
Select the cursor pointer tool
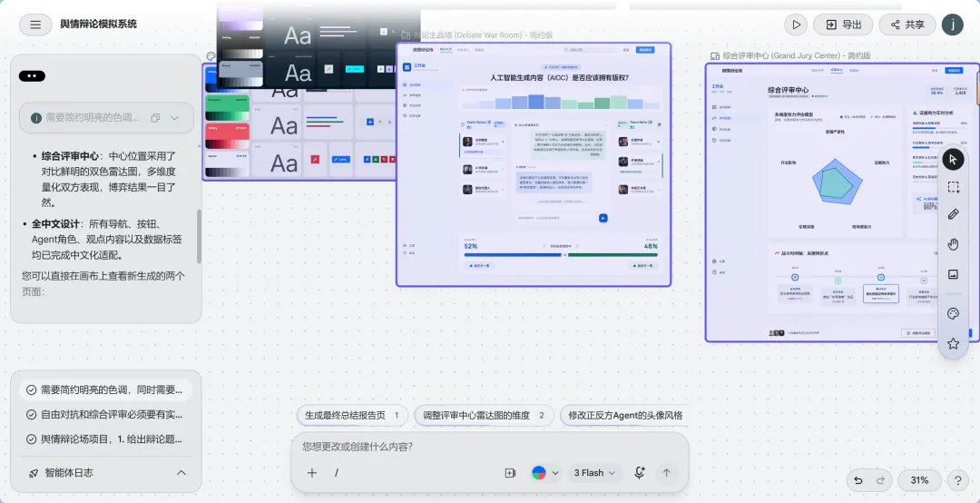click(x=953, y=158)
